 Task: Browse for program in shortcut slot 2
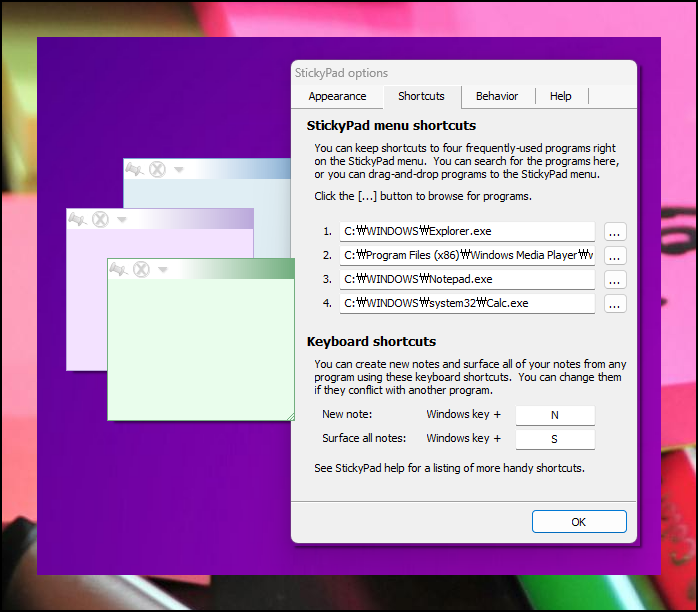pos(615,256)
